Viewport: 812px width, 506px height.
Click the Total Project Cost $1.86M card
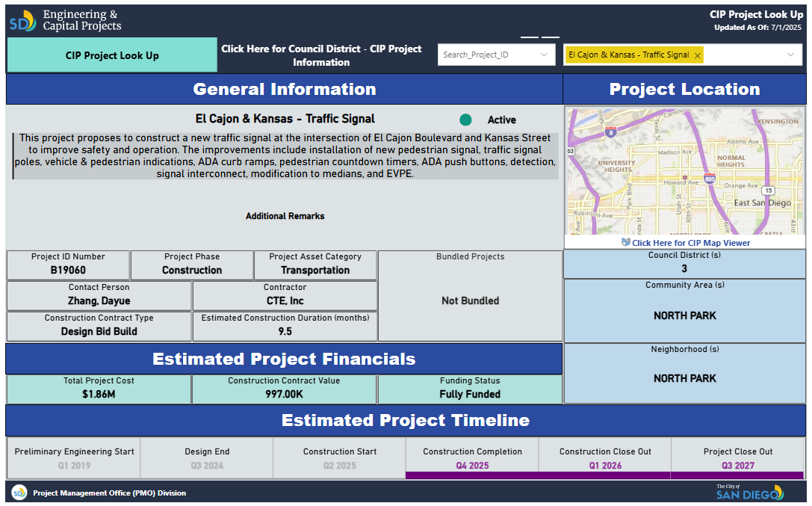pyautogui.click(x=99, y=387)
